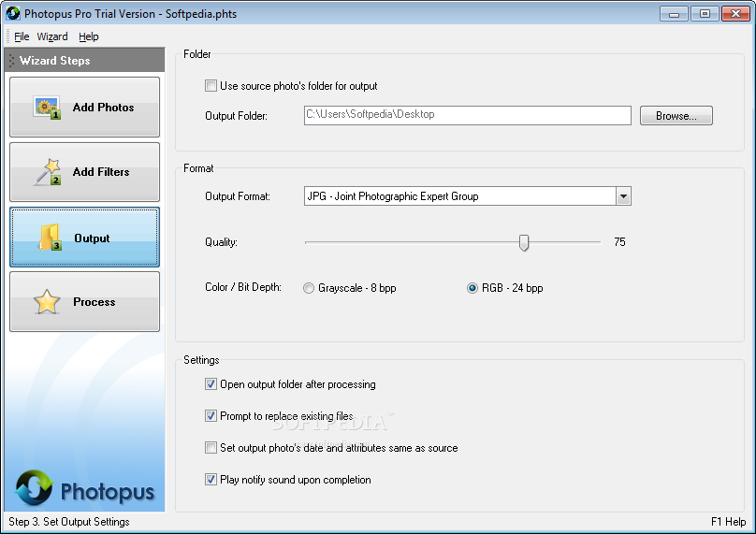
Task: Go to the Process step label
Action: coord(94,302)
